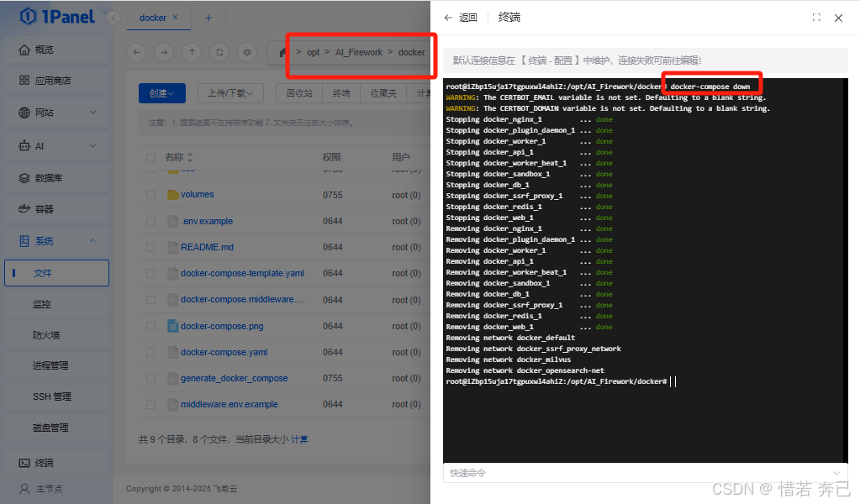Click the 终端 toolbar button
Image resolution: width=860 pixels, height=504 pixels.
click(x=341, y=93)
